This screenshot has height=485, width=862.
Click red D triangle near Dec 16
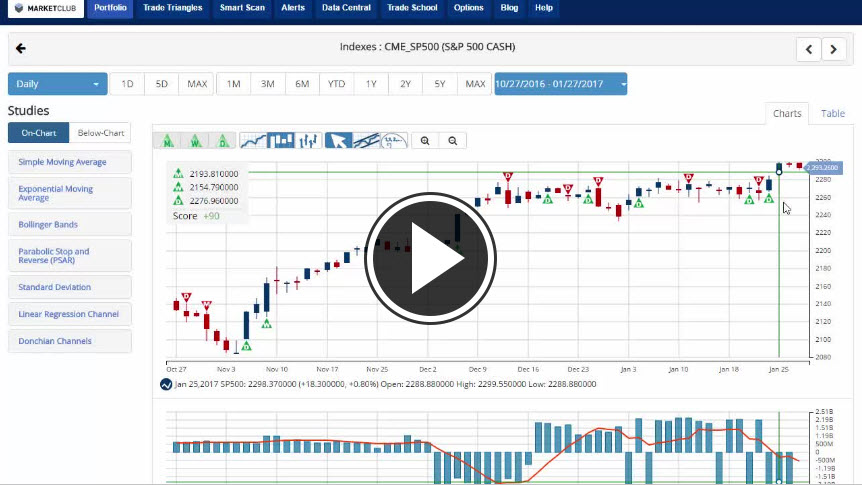click(508, 177)
